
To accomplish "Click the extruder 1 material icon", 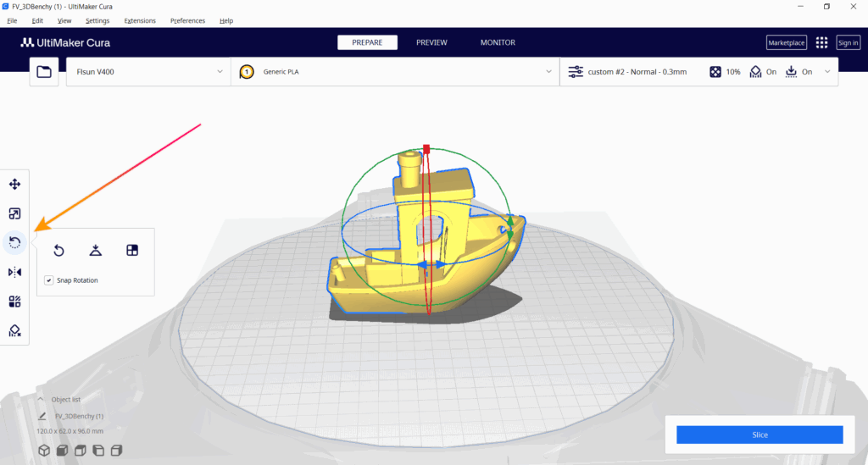I will [x=247, y=72].
